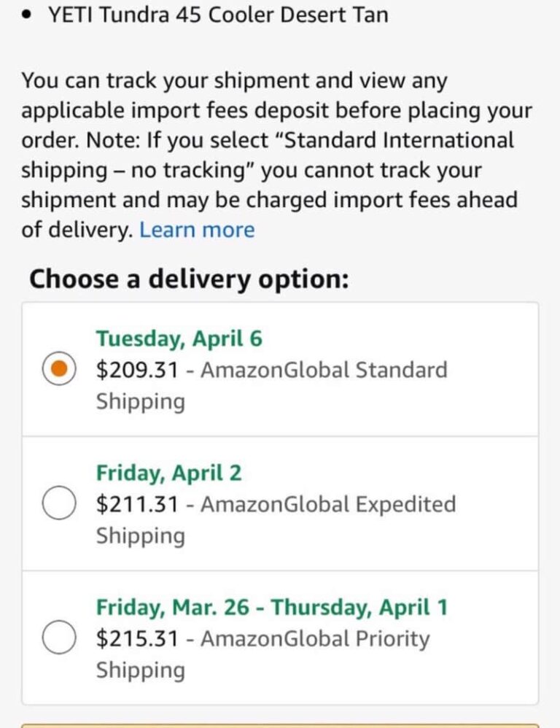
Task: Tap the AmazonGlobal Standard label text
Action: point(324,370)
